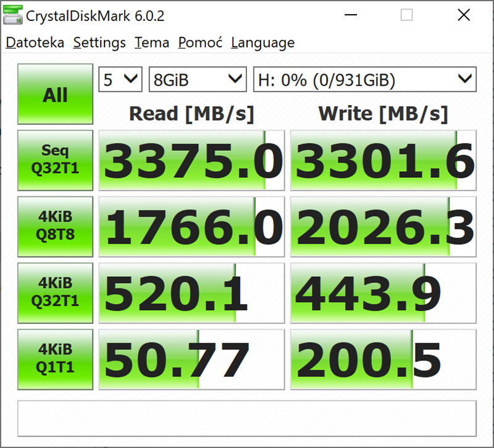
Task: Choose a drive from the H: 0% dropdown
Action: pos(364,79)
